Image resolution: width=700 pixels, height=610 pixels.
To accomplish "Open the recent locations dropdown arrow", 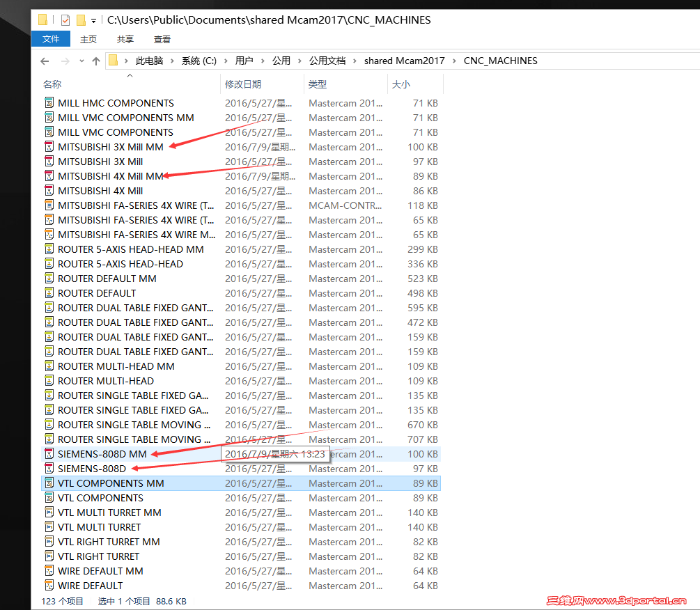I will [81, 61].
